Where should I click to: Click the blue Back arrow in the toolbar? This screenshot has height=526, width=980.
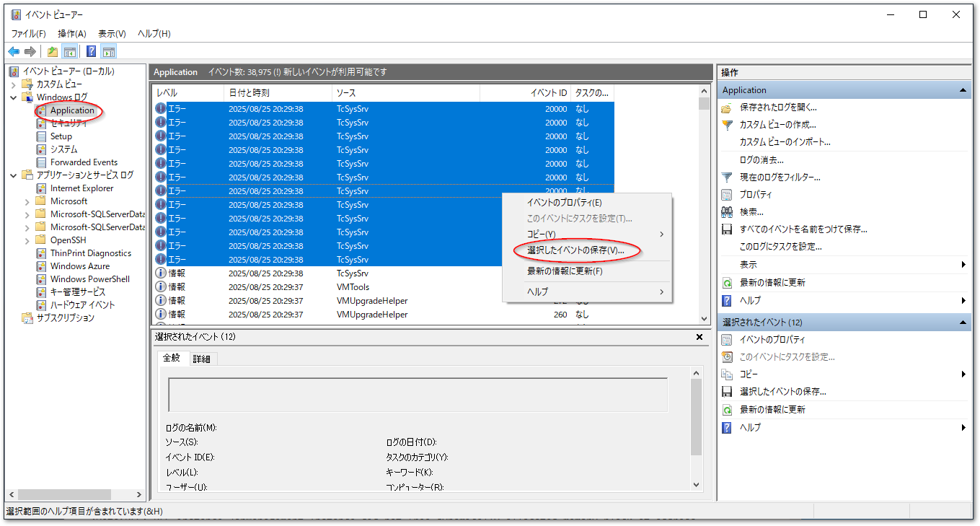tap(14, 51)
